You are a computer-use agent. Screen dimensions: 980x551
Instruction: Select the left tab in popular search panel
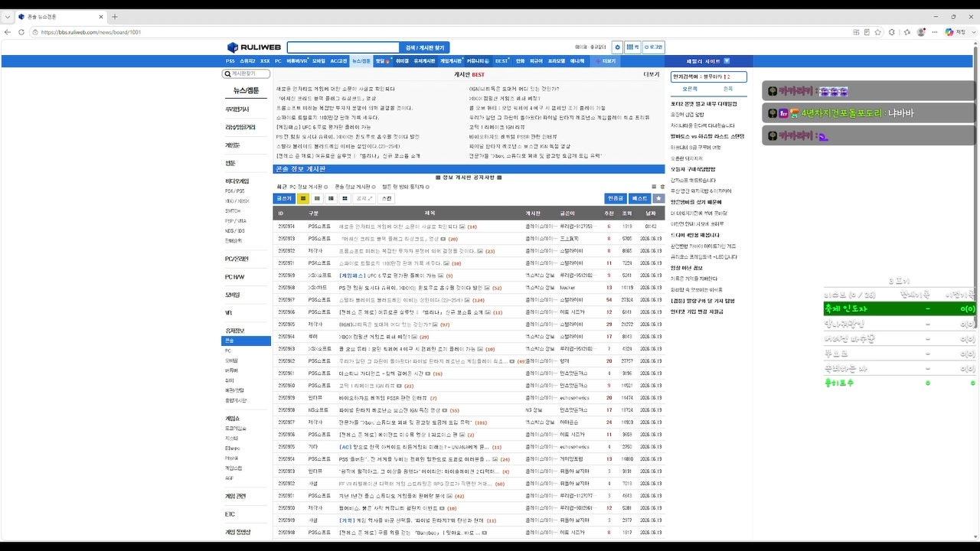(690, 89)
